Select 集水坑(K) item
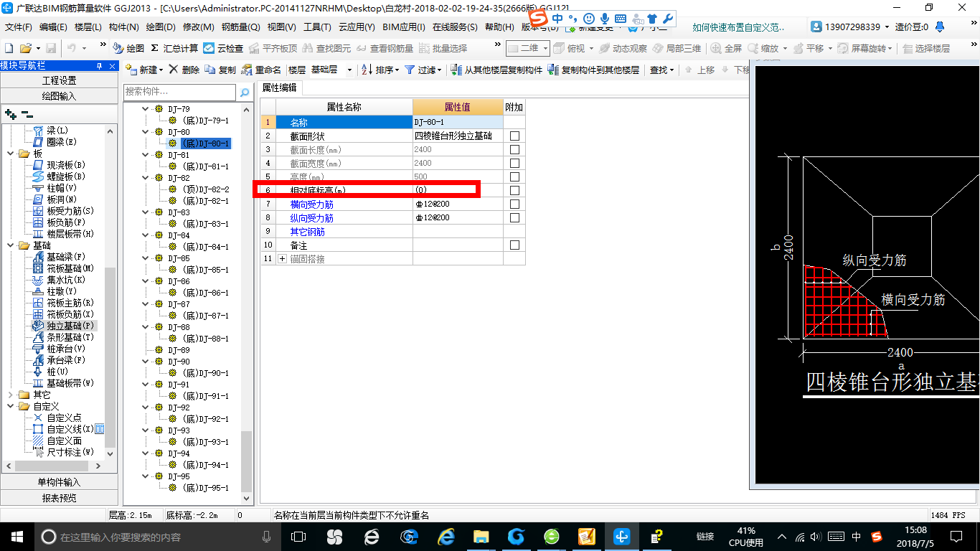The width and height of the screenshot is (980, 551). [60, 280]
